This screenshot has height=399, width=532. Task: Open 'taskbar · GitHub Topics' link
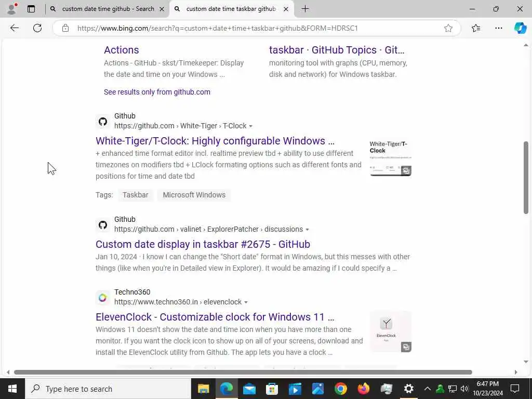pos(337,50)
